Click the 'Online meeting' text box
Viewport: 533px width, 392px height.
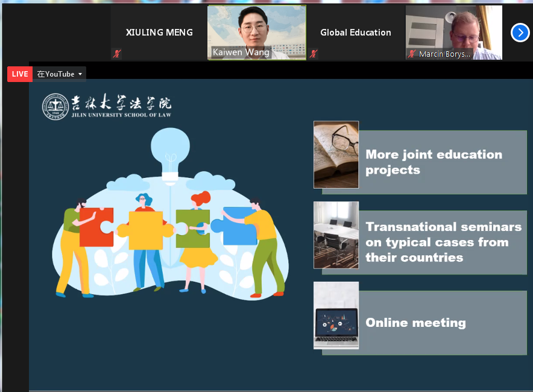[443, 323]
